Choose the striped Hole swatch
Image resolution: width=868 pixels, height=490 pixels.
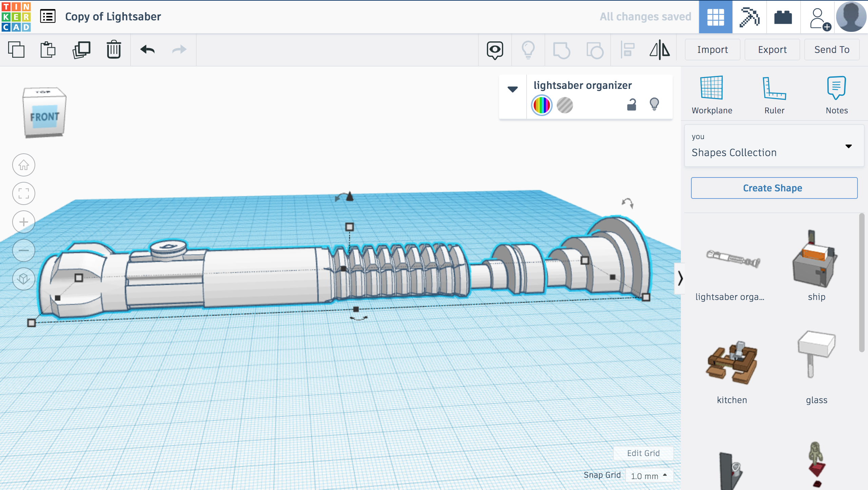(565, 105)
